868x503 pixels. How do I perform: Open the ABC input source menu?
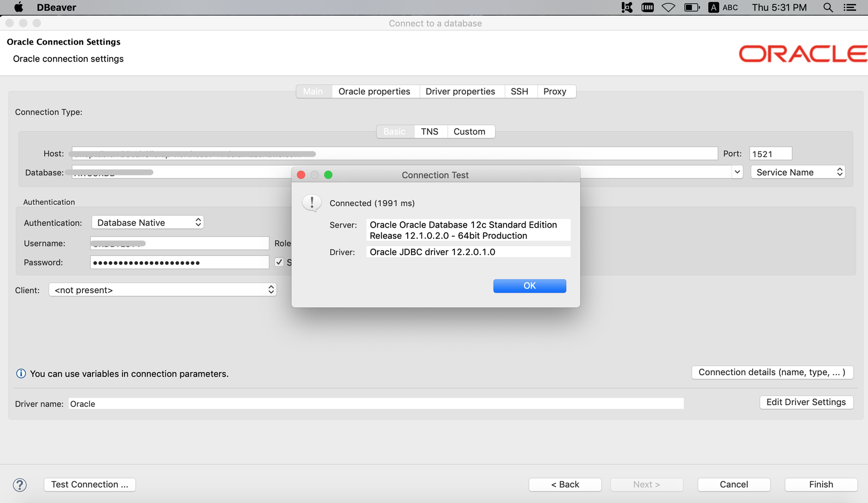point(723,7)
